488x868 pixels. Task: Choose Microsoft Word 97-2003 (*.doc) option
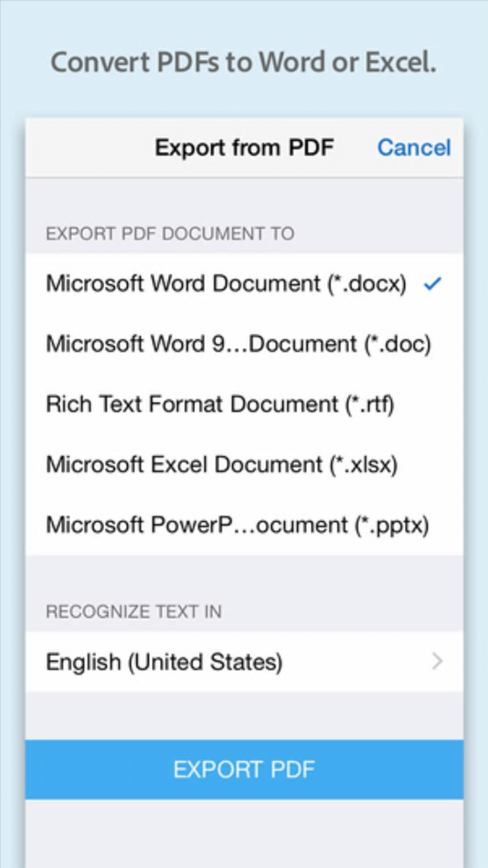[x=244, y=344]
